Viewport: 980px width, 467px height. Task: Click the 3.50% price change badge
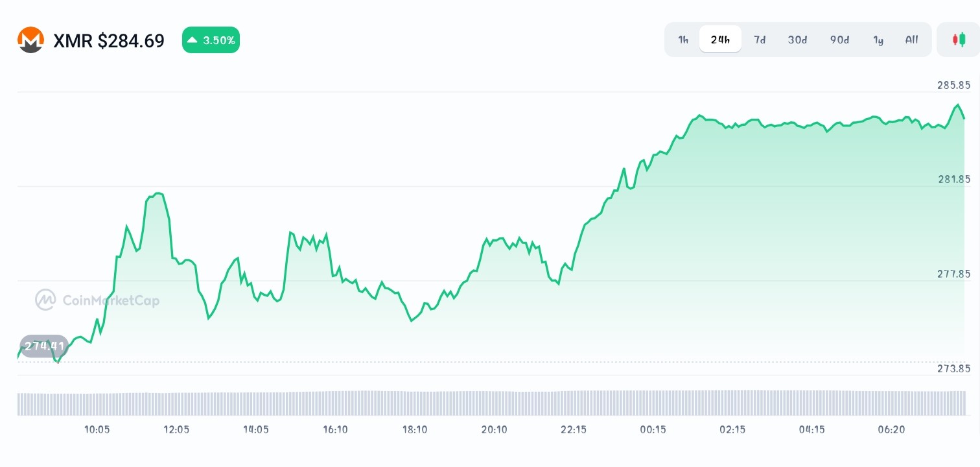tap(211, 40)
